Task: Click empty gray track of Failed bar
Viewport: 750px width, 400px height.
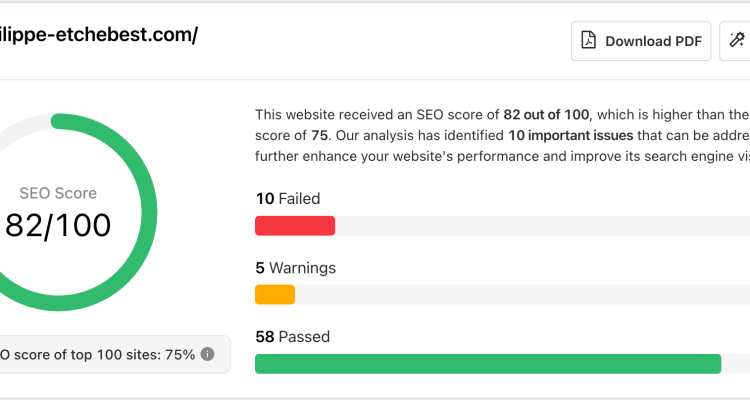Action: 542,226
